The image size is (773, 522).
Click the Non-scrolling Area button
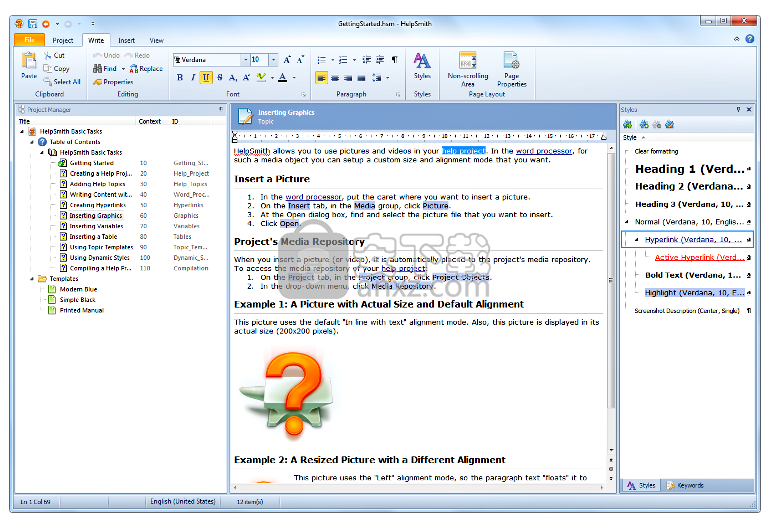tap(467, 70)
